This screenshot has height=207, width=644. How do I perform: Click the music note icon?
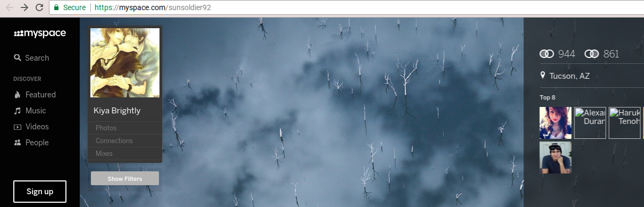coord(18,111)
